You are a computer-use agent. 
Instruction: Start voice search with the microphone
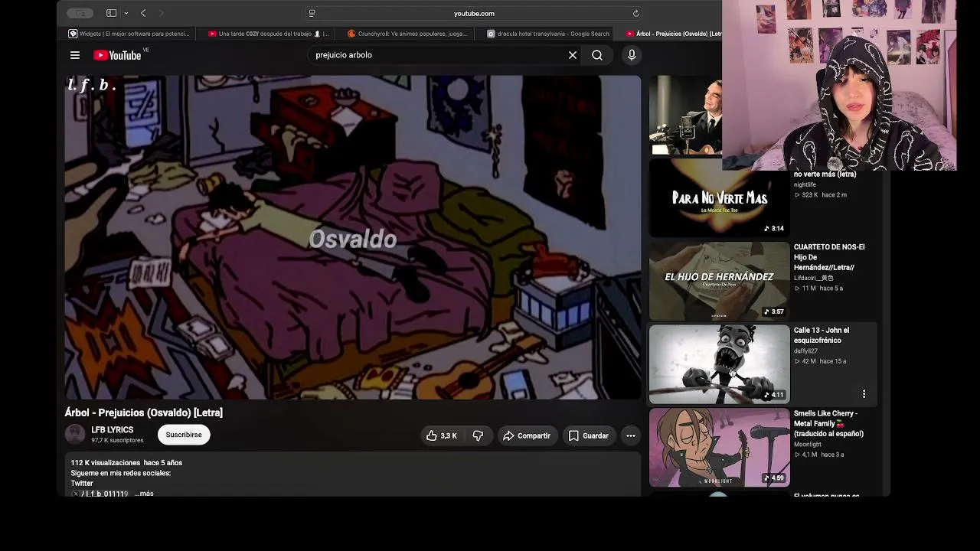point(632,55)
